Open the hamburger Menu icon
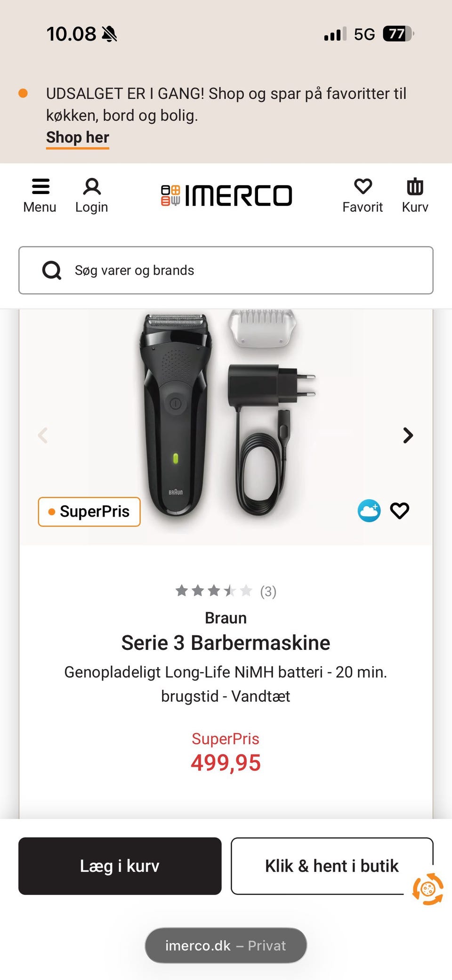Image resolution: width=452 pixels, height=980 pixels. click(x=40, y=187)
